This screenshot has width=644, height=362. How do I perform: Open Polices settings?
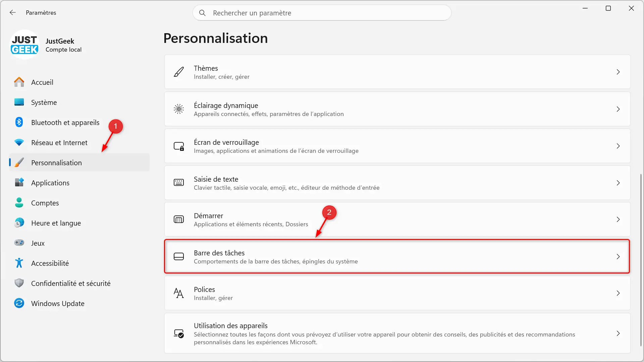[x=397, y=293]
